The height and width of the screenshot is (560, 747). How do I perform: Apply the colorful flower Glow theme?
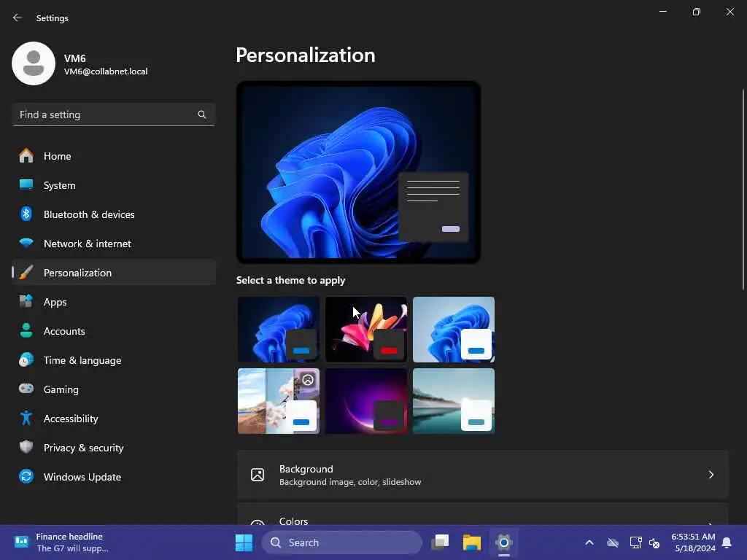point(366,330)
